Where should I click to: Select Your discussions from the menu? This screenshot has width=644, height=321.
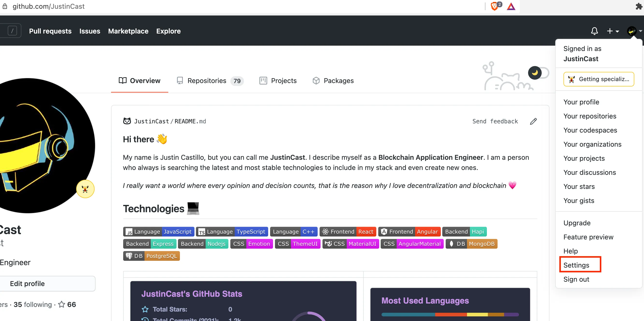tap(589, 172)
